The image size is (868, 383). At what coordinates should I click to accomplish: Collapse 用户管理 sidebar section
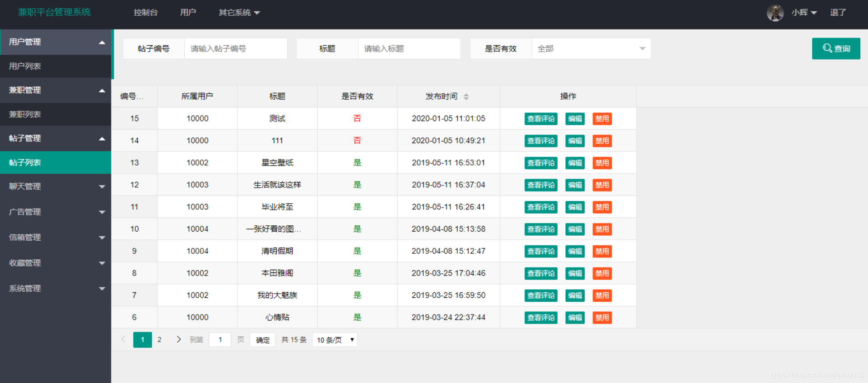[x=55, y=42]
